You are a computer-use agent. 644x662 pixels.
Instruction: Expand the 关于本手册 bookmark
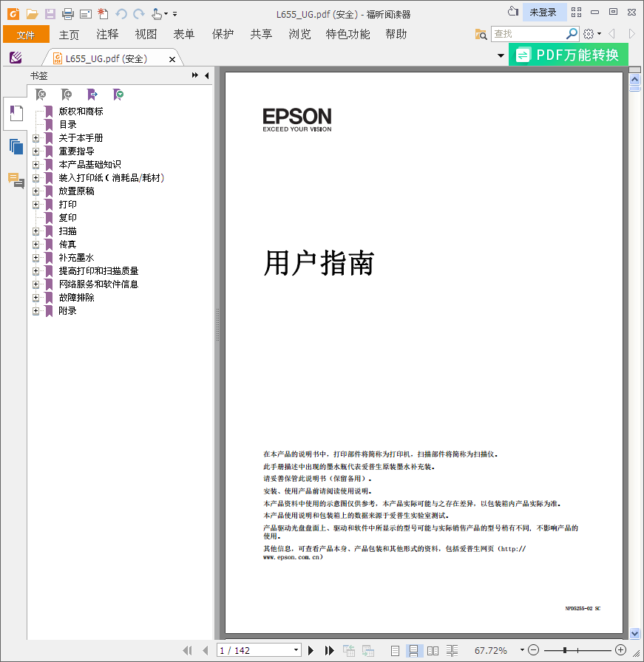click(36, 137)
